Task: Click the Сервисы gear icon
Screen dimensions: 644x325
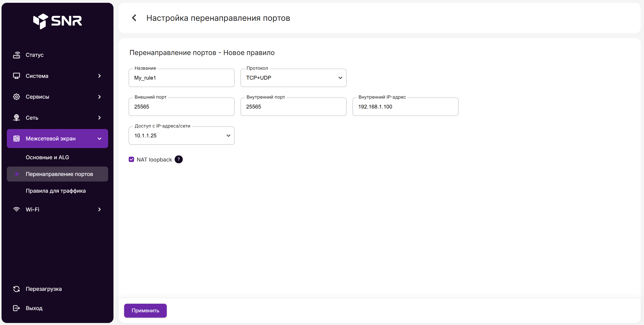Action: pos(16,97)
